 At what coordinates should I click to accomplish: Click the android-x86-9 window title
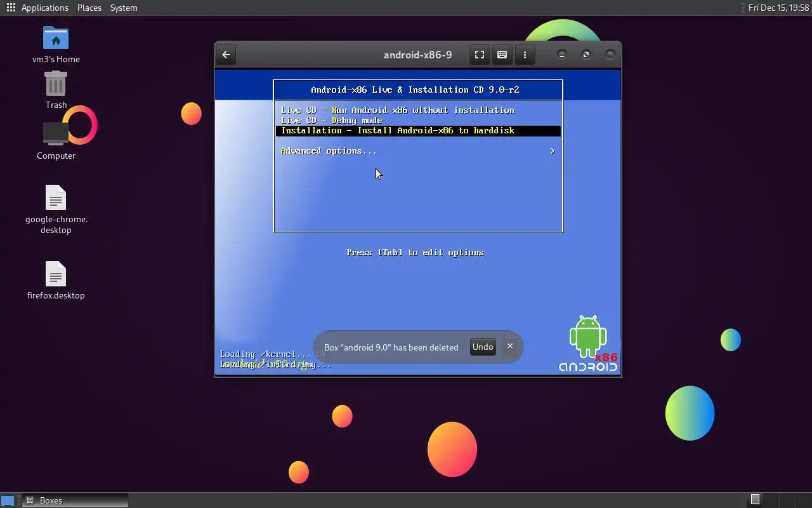click(x=417, y=55)
